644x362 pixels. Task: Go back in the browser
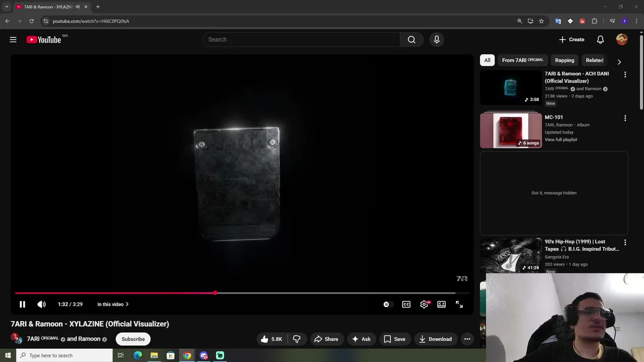[7, 21]
